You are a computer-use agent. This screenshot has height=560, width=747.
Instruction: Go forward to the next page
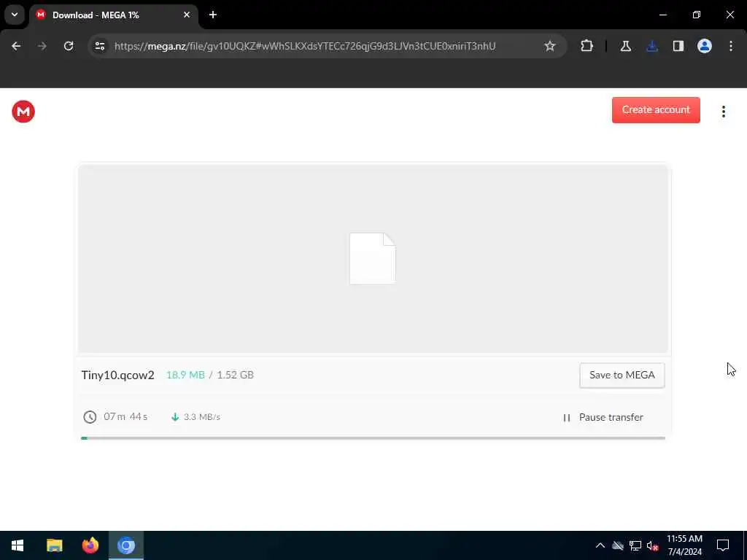coord(42,46)
